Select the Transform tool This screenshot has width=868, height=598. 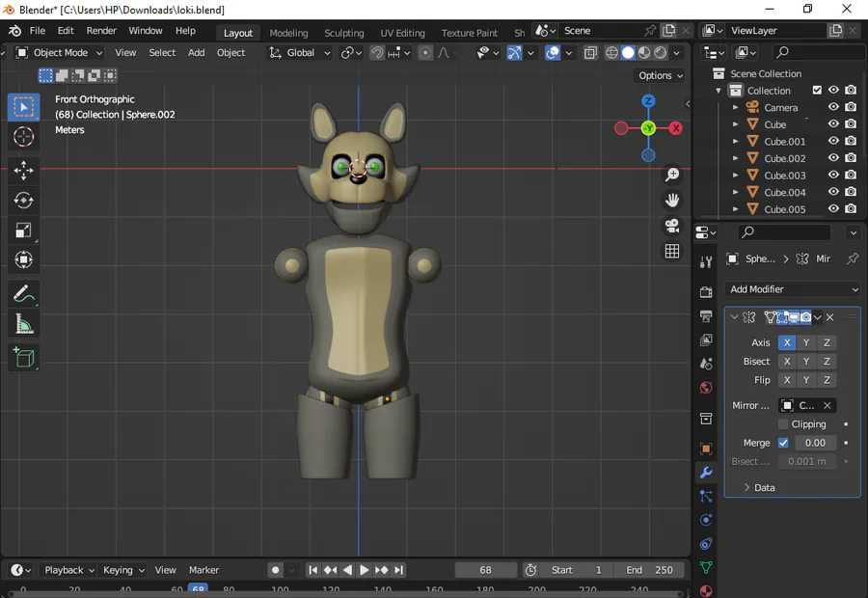[23, 259]
